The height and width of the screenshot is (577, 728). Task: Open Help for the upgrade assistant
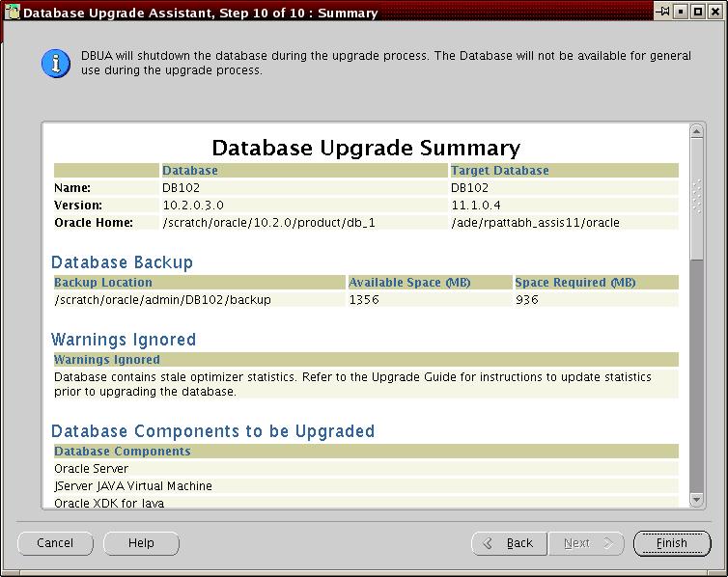coord(141,543)
